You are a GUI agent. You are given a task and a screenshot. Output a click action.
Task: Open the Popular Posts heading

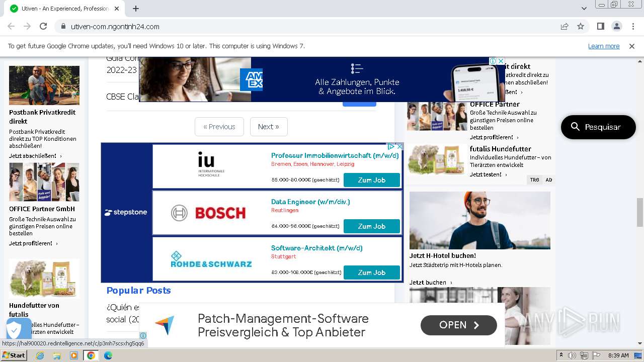tap(138, 290)
